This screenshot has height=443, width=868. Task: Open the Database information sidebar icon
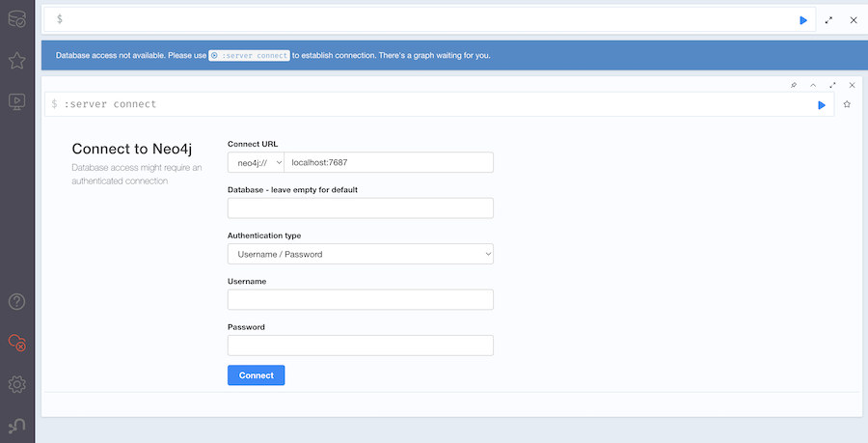[x=16, y=19]
